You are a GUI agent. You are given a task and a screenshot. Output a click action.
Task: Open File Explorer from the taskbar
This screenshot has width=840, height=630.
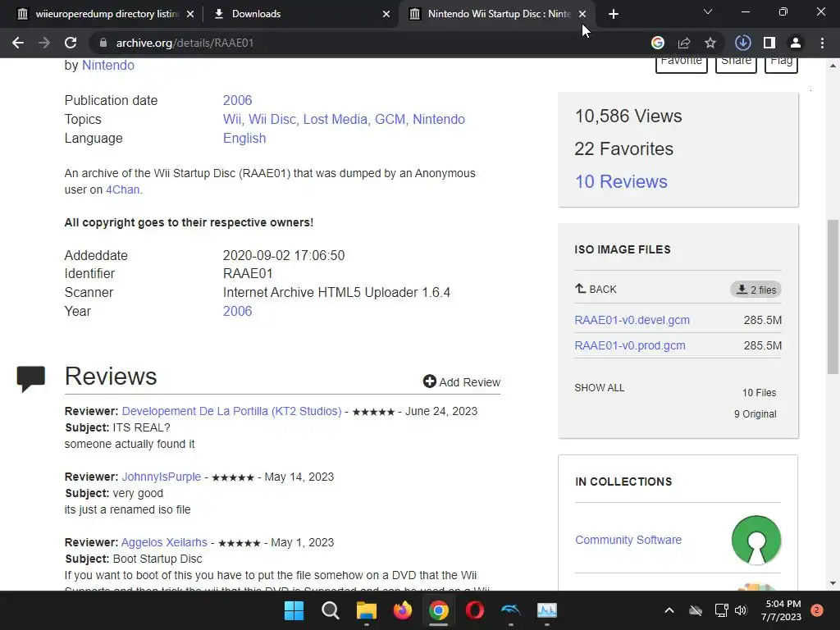367,610
